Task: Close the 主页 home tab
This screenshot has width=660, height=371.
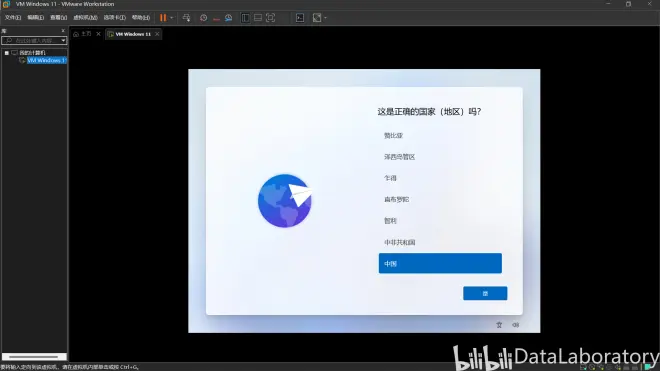Action: click(98, 34)
